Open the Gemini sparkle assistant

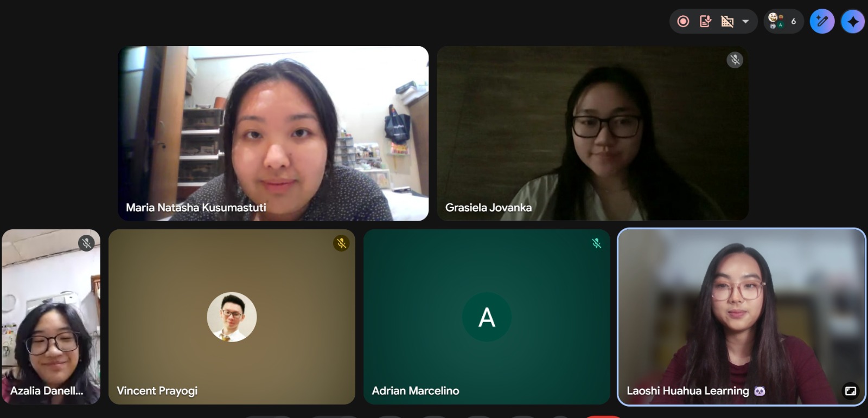pos(853,22)
